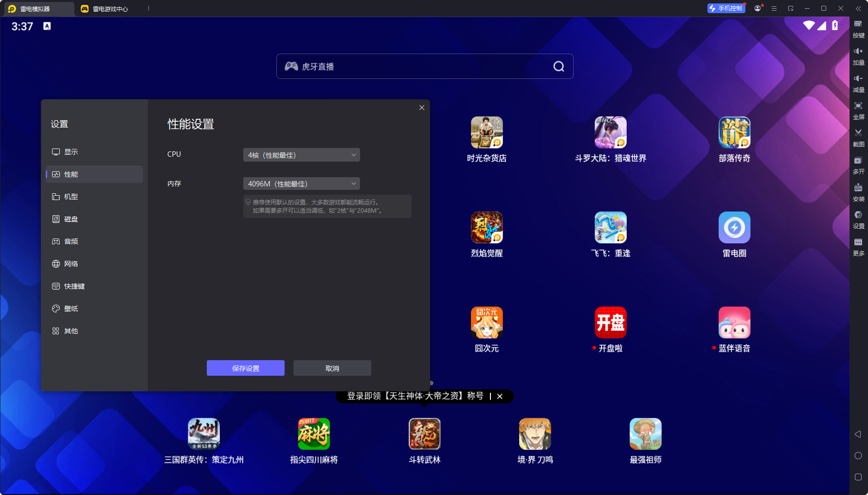Launch the 雷电圈 app
Image resolution: width=868 pixels, height=495 pixels.
click(734, 228)
